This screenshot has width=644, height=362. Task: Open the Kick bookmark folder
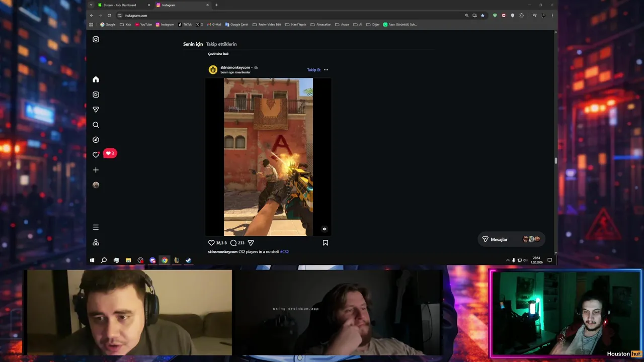(125, 24)
